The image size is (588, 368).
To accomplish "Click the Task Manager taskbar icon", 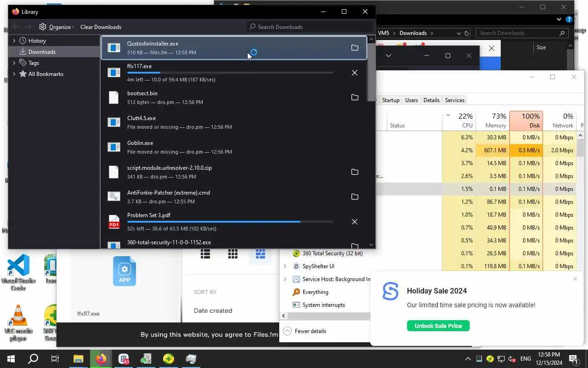I will [x=191, y=359].
